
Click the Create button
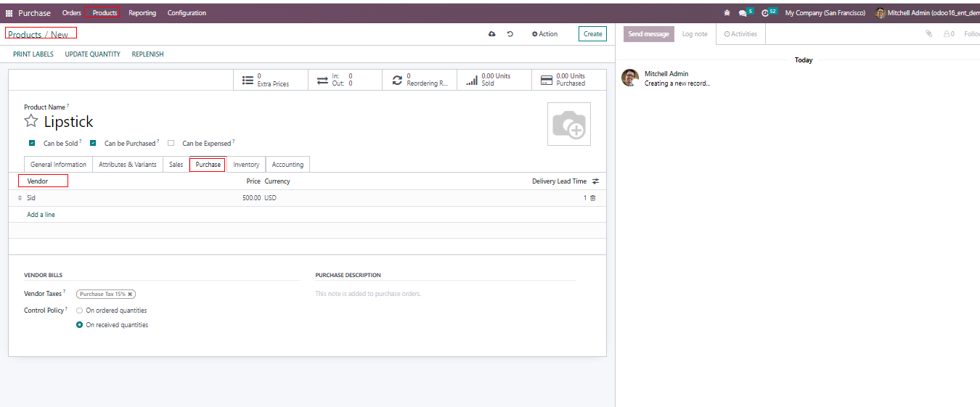click(592, 34)
